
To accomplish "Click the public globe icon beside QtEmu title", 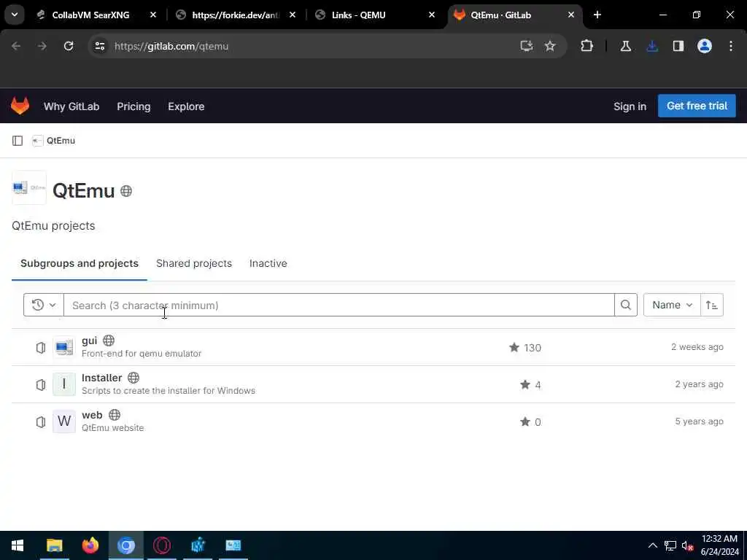I will 126,191.
